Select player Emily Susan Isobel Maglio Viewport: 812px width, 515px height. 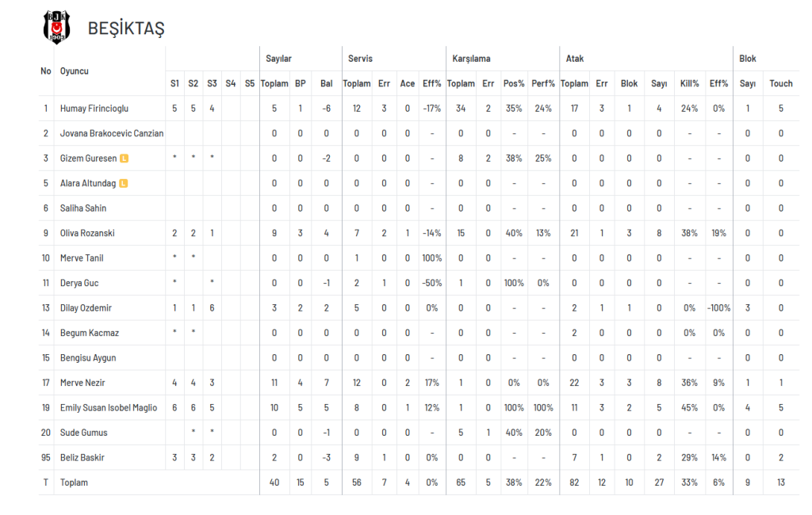108,408
